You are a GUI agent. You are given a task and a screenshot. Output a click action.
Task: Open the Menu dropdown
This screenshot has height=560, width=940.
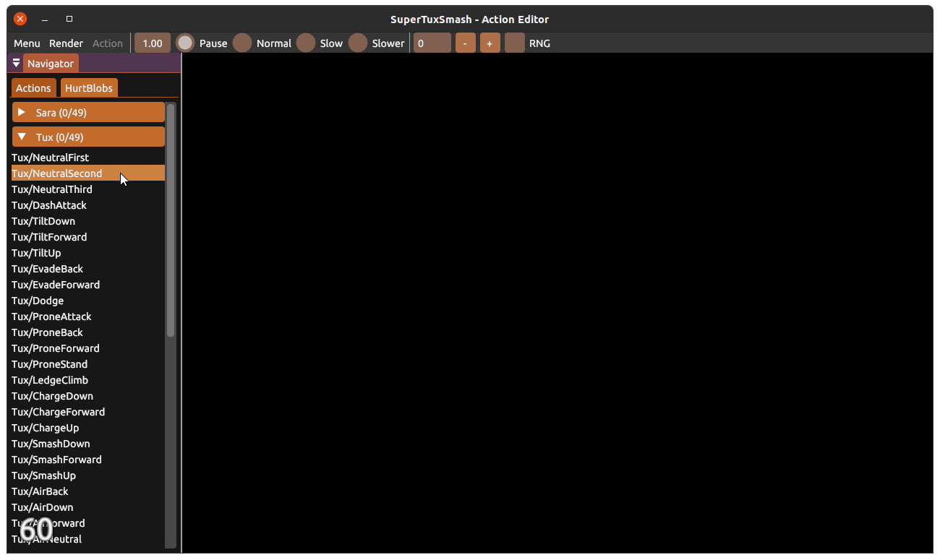tap(26, 43)
